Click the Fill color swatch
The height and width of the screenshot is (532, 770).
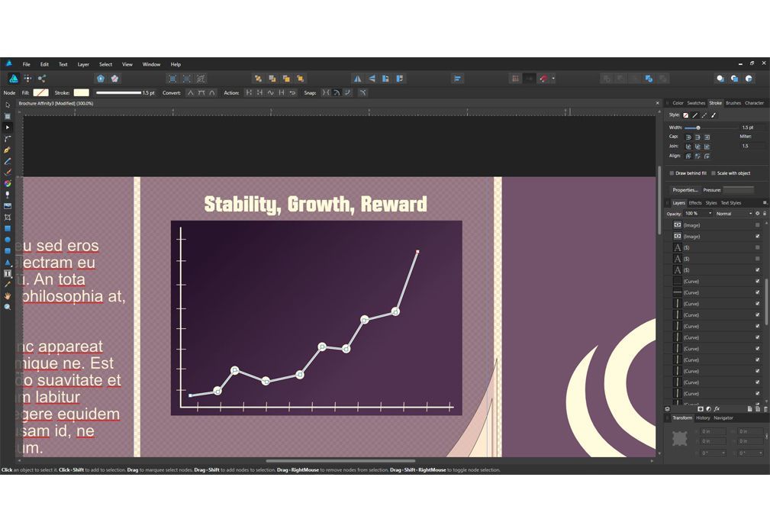(40, 93)
